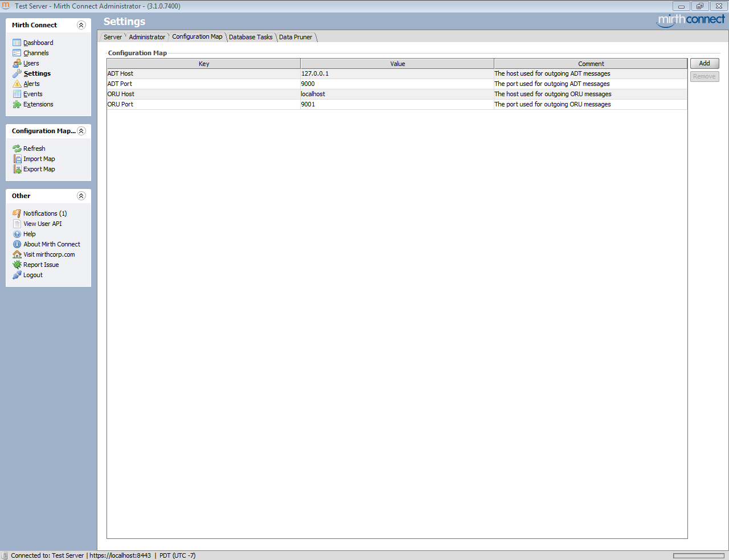Click the Remove button
729x560 pixels.
coord(705,76)
